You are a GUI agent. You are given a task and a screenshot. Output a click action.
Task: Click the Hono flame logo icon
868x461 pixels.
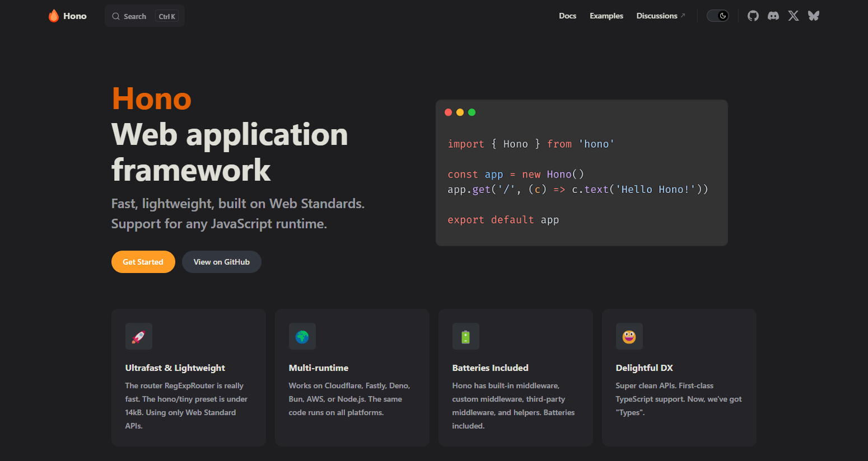pyautogui.click(x=54, y=16)
